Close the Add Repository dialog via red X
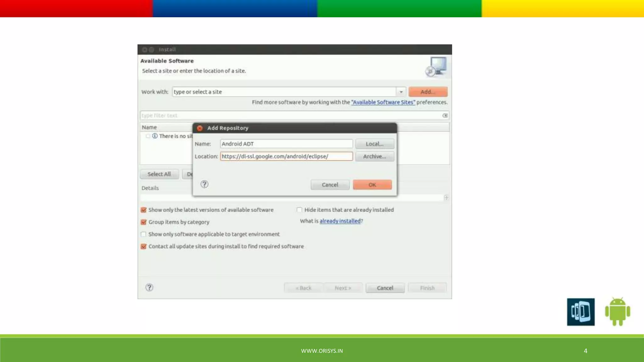 tap(200, 128)
